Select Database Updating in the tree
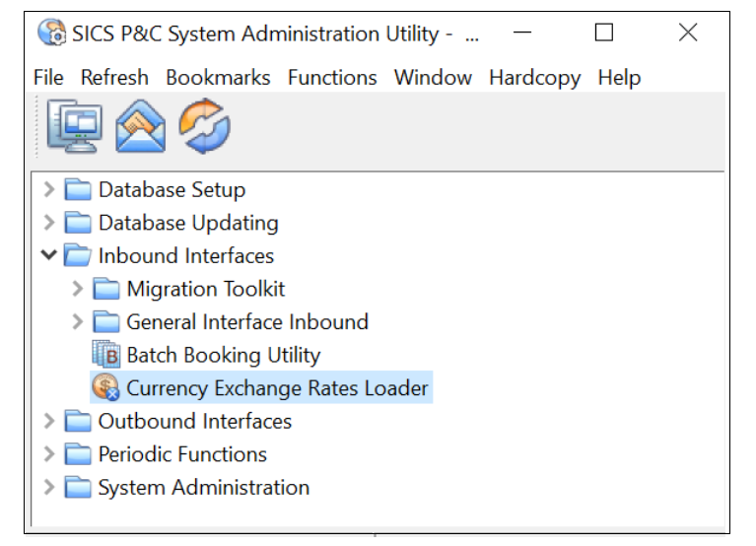This screenshot has width=756, height=546. click(x=187, y=223)
